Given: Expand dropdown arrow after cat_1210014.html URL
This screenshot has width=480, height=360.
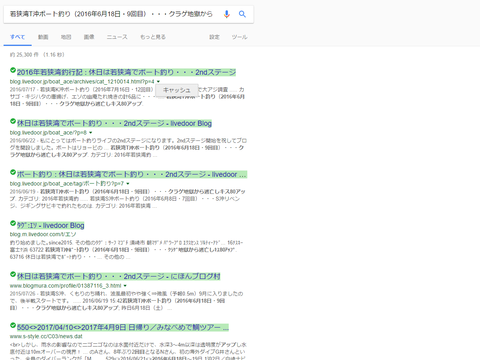Looking at the screenshot, I should pyautogui.click(x=158, y=82).
